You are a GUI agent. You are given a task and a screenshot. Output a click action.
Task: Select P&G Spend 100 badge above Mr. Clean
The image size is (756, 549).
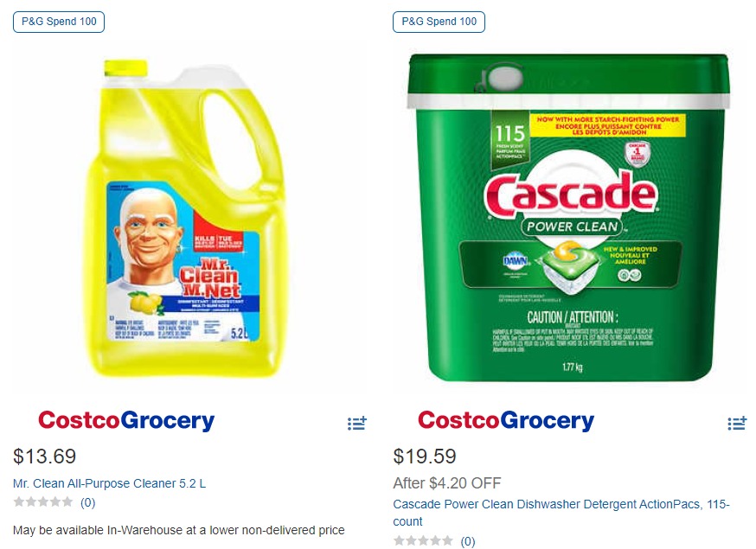pyautogui.click(x=59, y=22)
